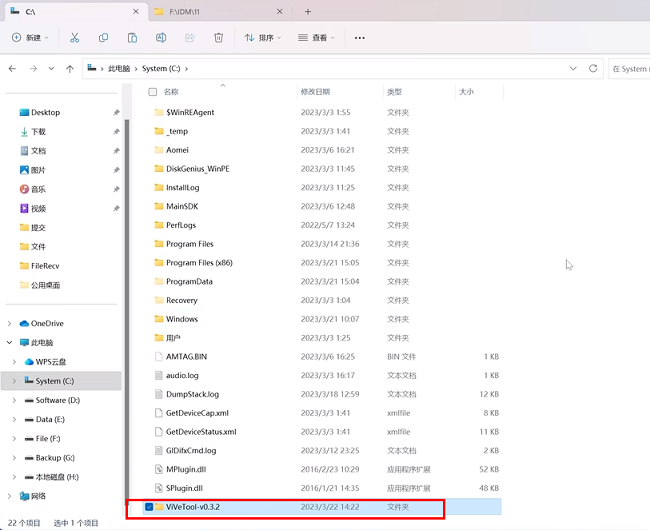Open a new tab with plus button

(x=307, y=11)
